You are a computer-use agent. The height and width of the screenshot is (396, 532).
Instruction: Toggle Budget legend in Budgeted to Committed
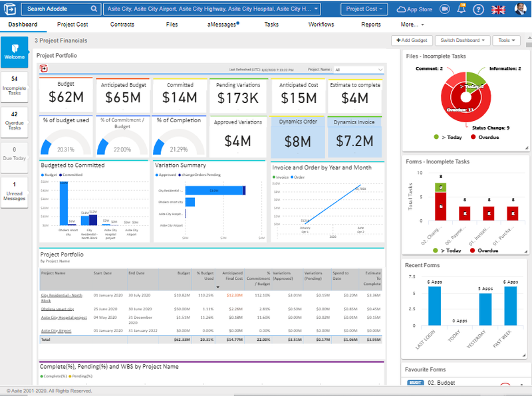(49, 175)
